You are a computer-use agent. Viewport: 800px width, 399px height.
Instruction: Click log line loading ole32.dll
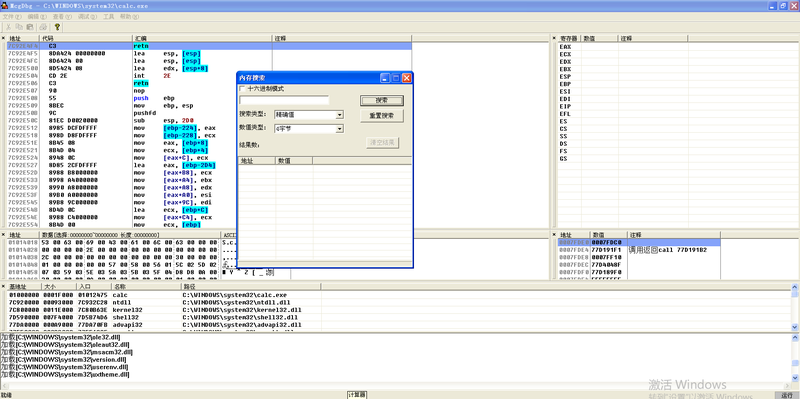point(60,337)
